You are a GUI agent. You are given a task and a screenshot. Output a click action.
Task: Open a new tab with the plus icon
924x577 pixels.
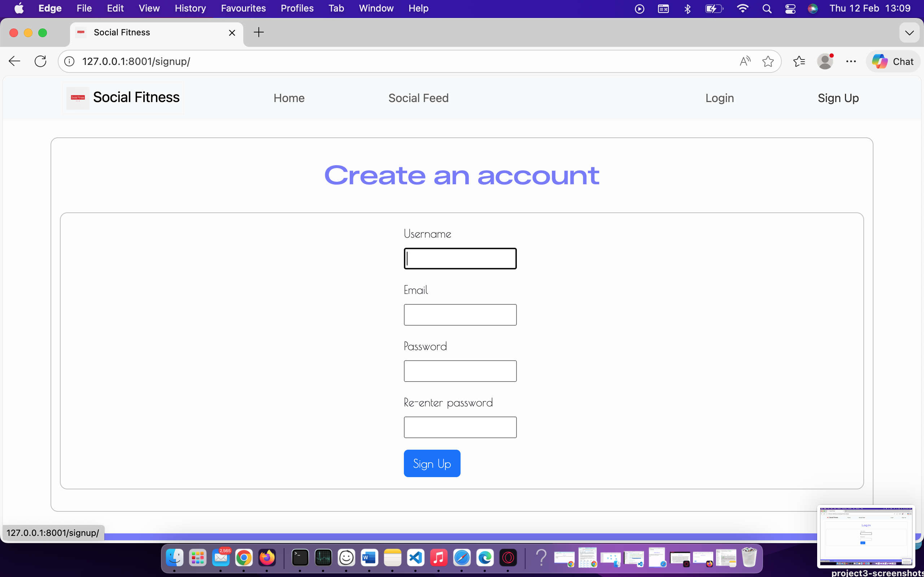coord(258,32)
